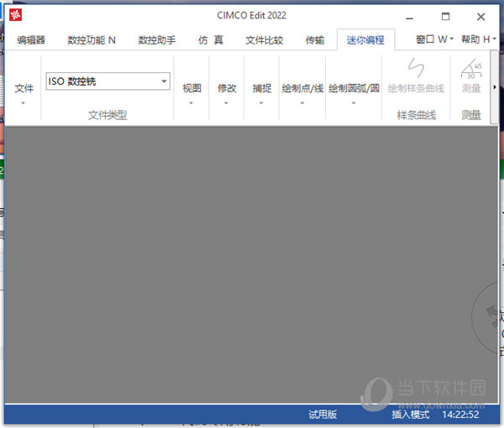Expand the 捕捉 snap dropdown
Screen dimensions: 504x428
coord(262,92)
